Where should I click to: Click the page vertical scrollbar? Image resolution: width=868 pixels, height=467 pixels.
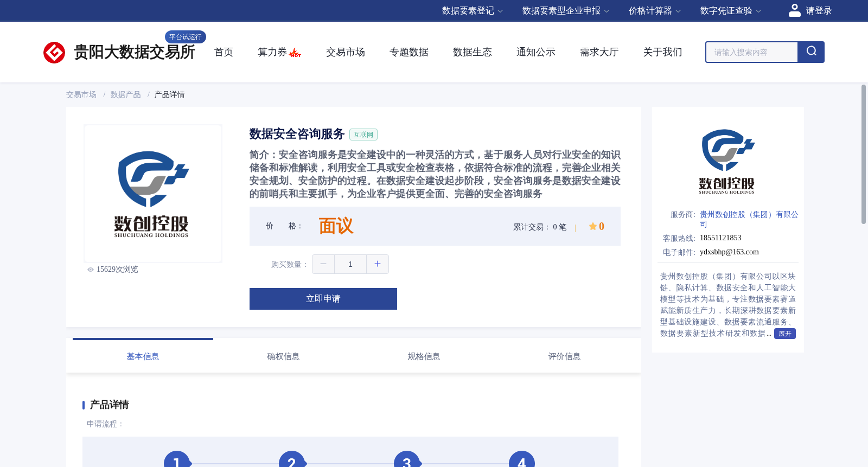(x=864, y=155)
